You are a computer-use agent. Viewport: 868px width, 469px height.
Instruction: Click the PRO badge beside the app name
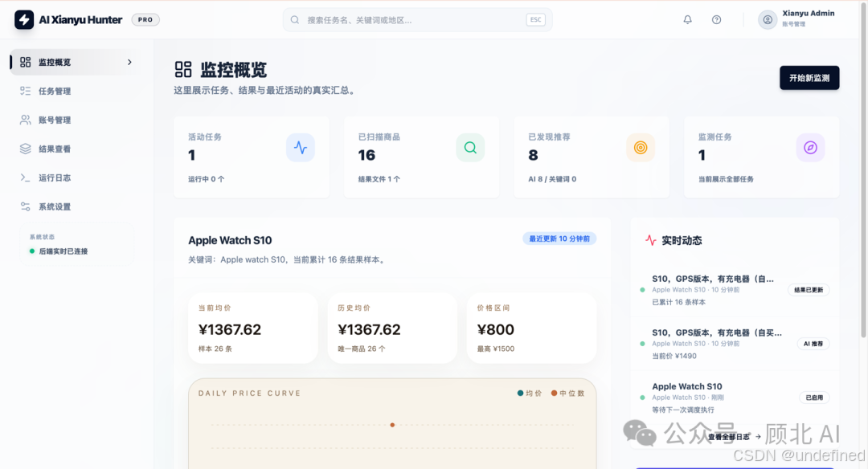[145, 20]
